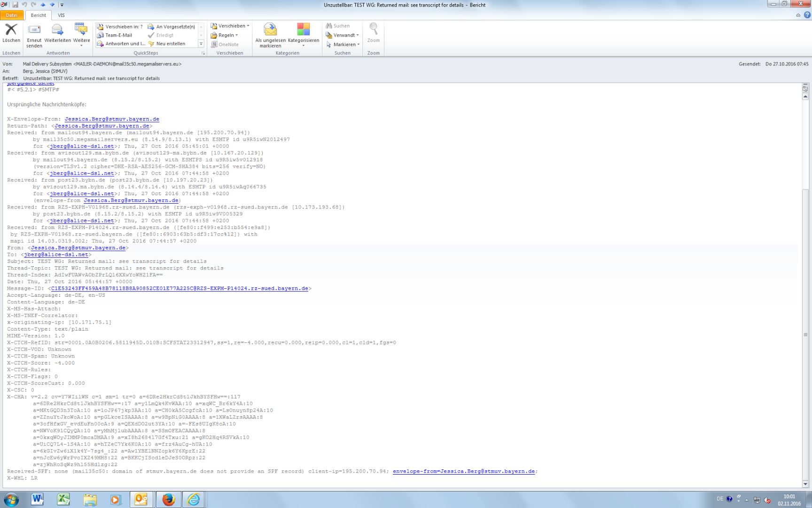The image size is (812, 508).
Task: Select the Team-E-Mail quick step
Action: pos(115,35)
